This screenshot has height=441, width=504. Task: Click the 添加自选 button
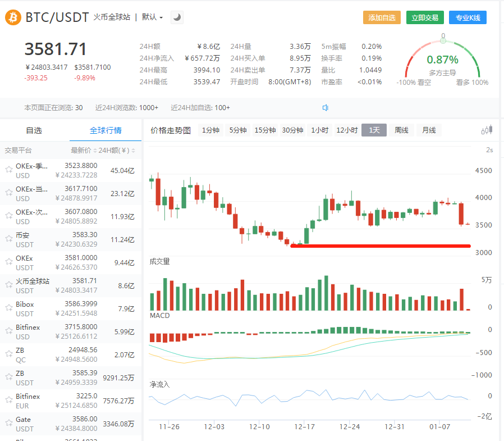pos(382,17)
